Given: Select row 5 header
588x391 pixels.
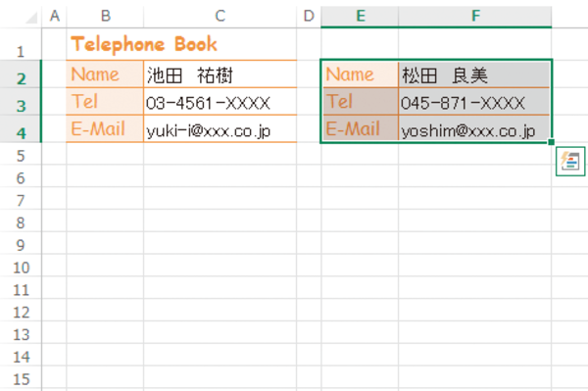Looking at the screenshot, I should coord(21,154).
